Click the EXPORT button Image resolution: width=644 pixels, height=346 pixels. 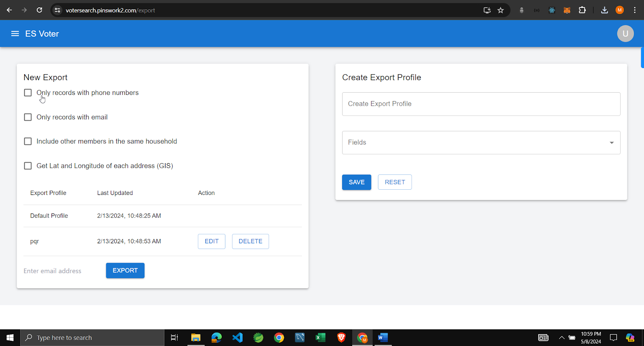coord(125,271)
